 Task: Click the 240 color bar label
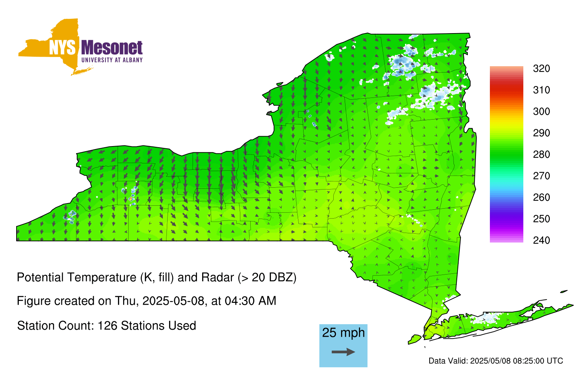pyautogui.click(x=541, y=240)
